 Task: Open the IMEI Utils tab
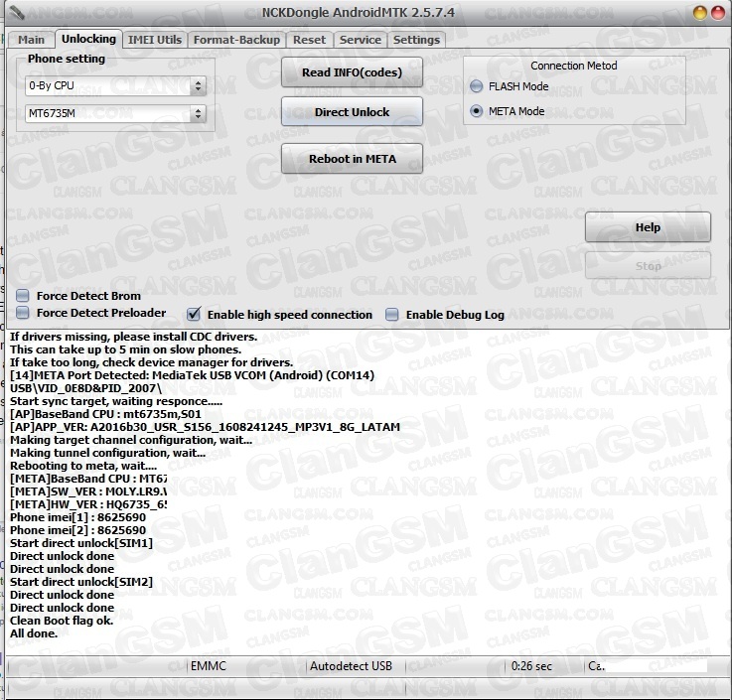pyautogui.click(x=155, y=40)
